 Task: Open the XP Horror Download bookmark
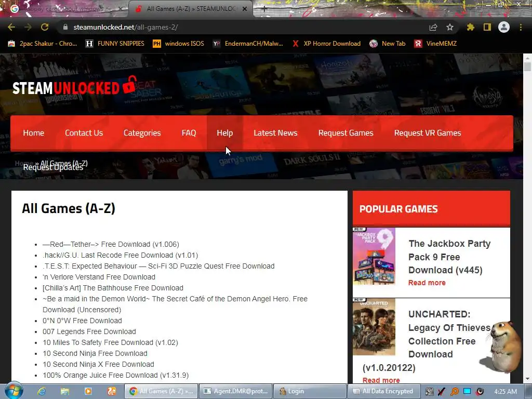coord(326,44)
